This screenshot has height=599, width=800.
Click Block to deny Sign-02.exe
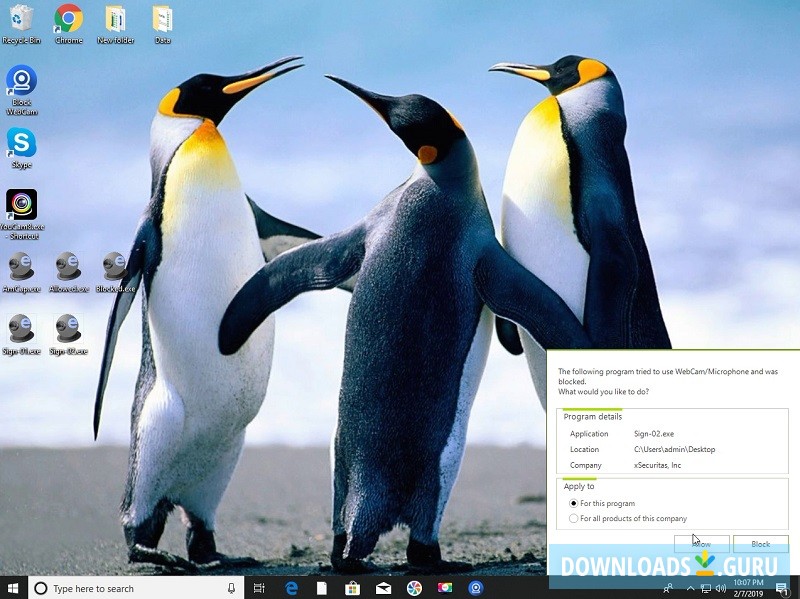(761, 543)
